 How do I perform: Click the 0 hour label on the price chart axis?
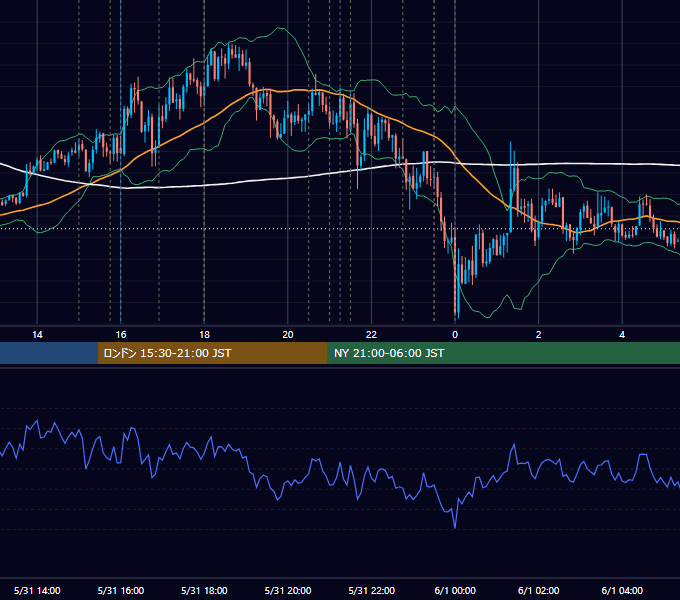(455, 335)
